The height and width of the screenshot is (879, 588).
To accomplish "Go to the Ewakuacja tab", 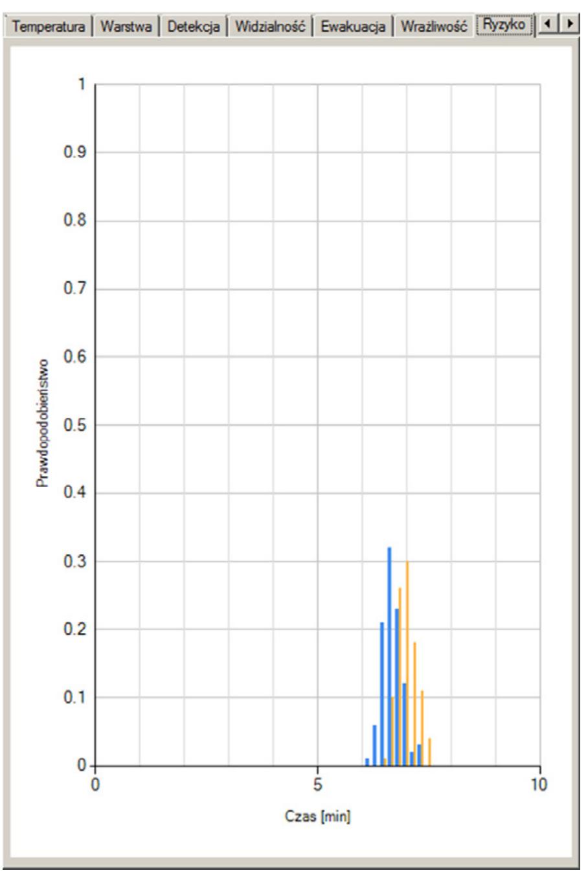I will [x=353, y=27].
